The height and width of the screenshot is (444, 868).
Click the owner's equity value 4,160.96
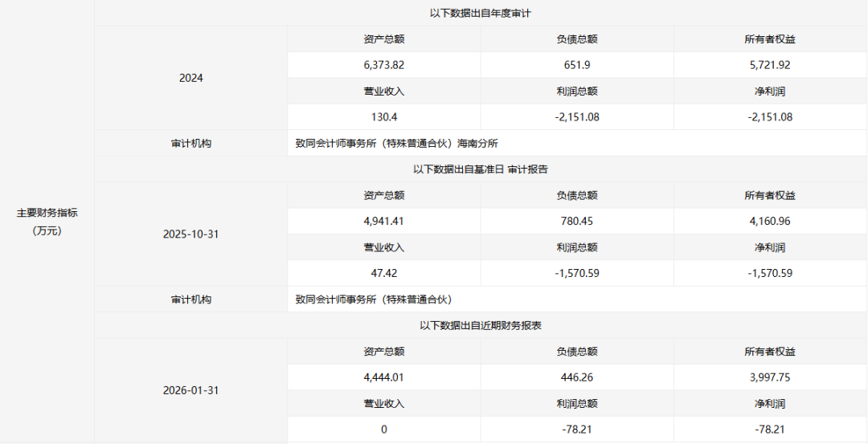point(769,221)
